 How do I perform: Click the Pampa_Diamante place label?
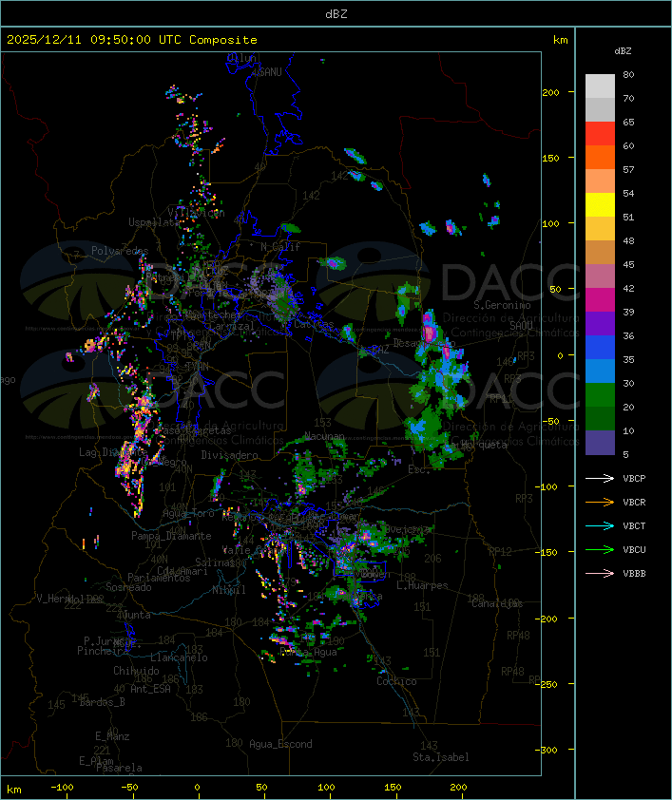171,536
